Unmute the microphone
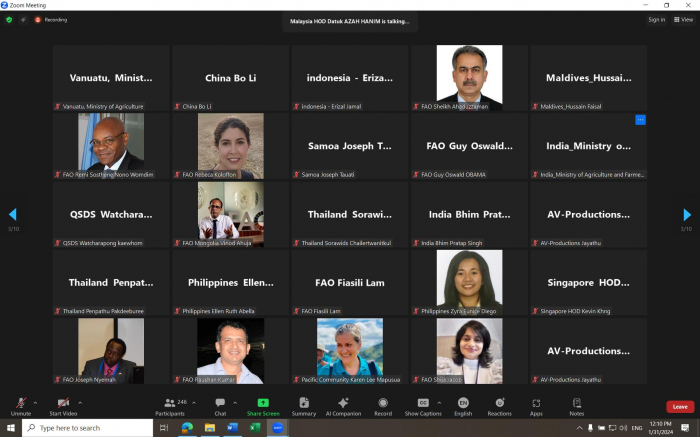 tap(20, 404)
